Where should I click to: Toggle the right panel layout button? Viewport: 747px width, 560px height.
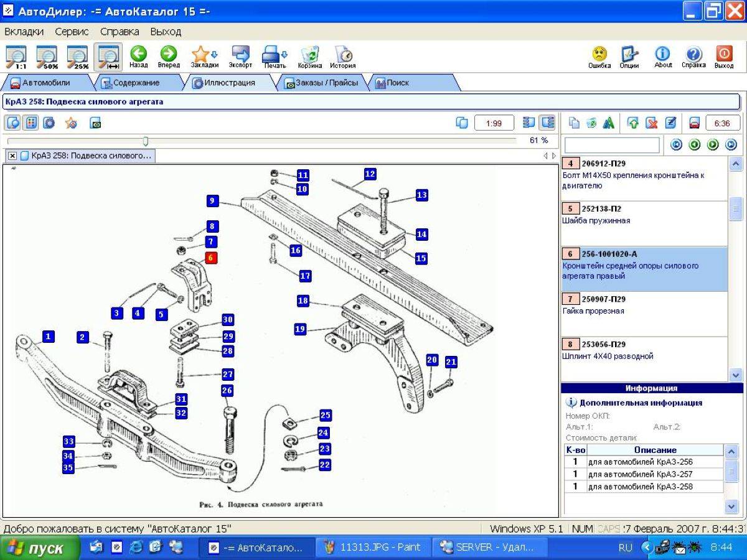tap(547, 123)
